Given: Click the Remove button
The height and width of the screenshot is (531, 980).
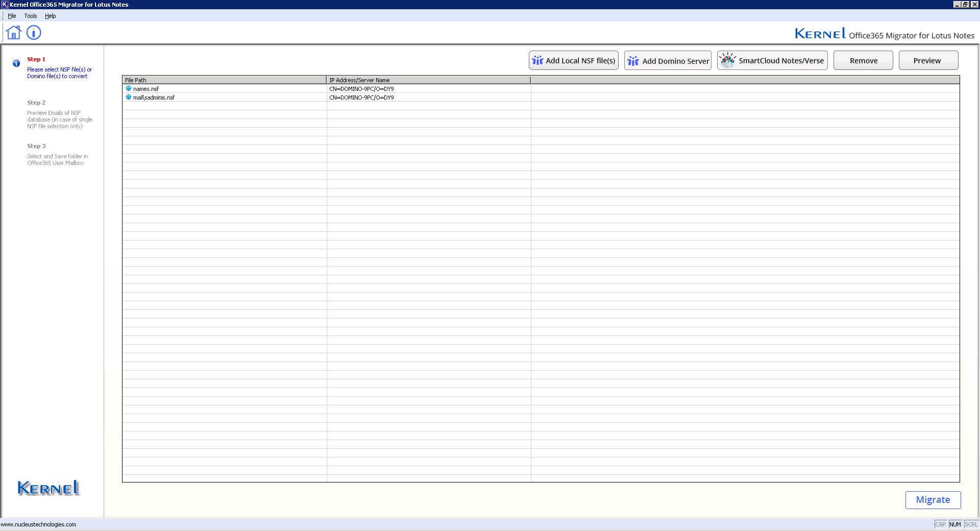Looking at the screenshot, I should [863, 60].
